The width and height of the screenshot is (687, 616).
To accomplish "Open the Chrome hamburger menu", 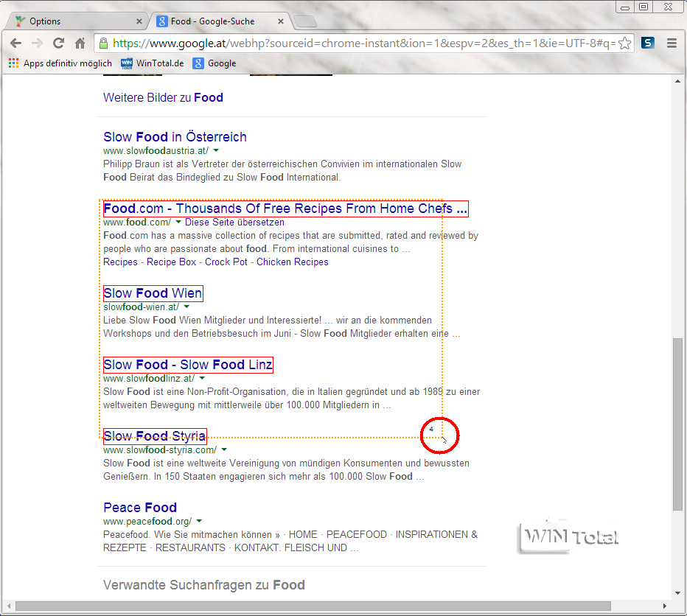I will click(x=672, y=43).
